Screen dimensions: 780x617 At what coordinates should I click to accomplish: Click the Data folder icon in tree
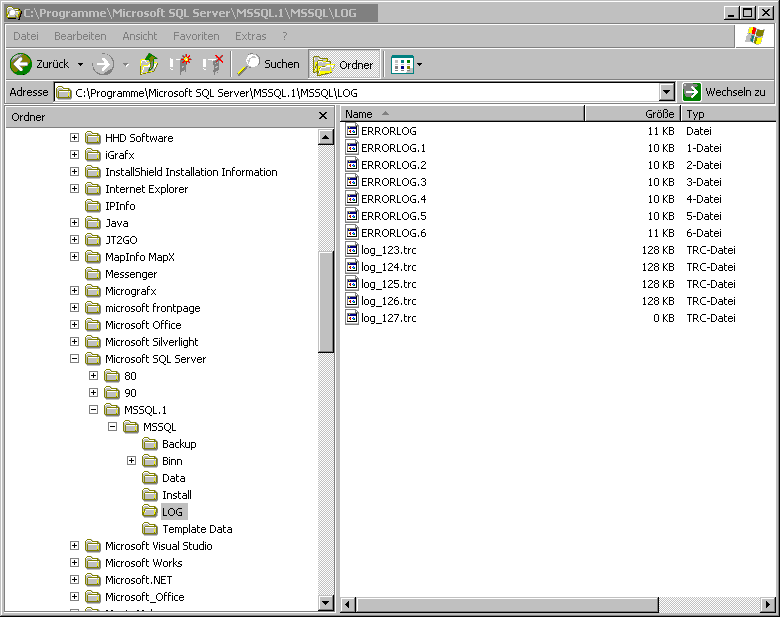click(x=150, y=478)
